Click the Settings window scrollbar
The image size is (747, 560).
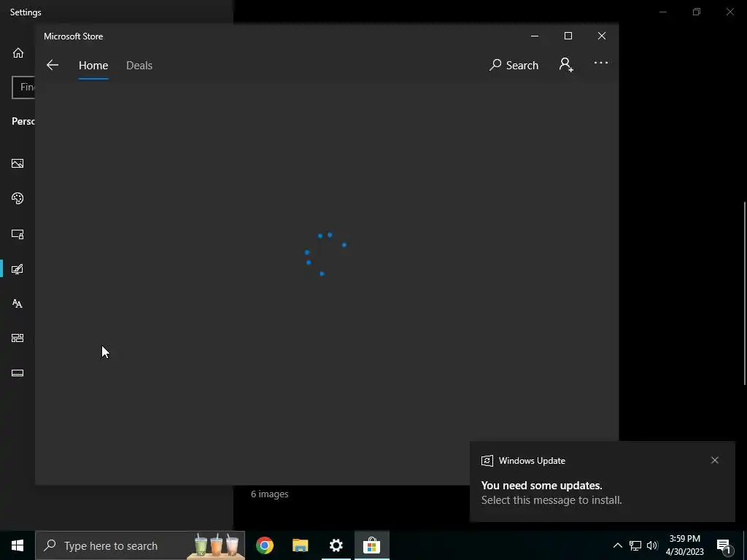[x=745, y=294]
